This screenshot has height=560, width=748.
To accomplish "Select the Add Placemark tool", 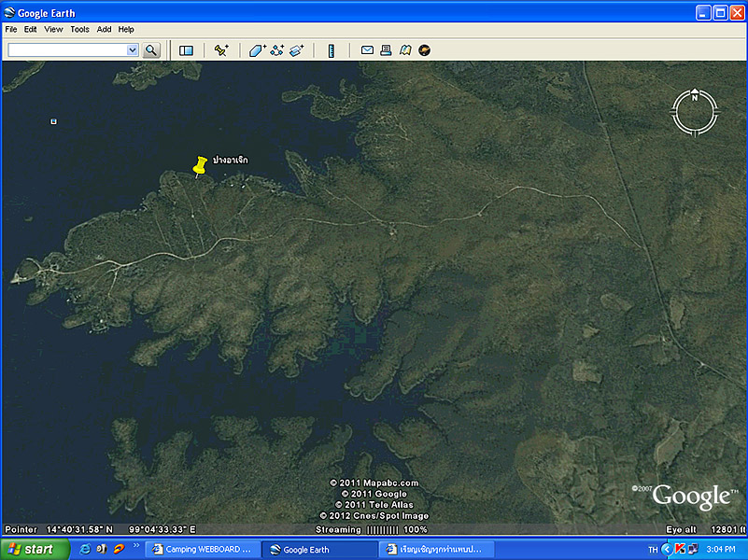I will [x=221, y=50].
